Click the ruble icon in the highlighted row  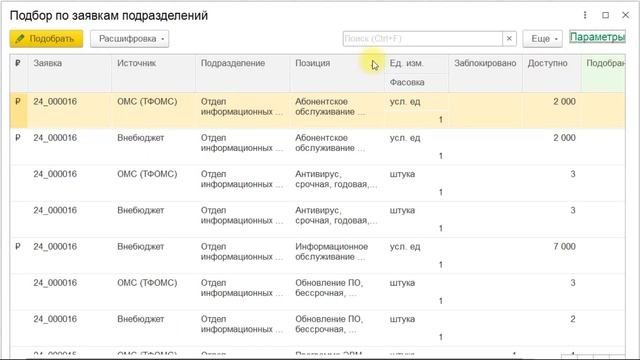coord(18,101)
